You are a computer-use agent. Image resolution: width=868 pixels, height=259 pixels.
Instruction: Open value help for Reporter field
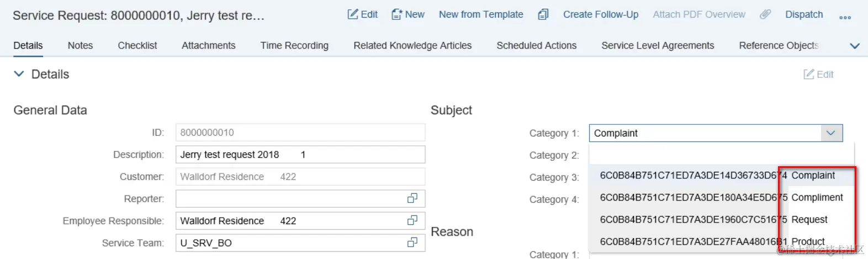(x=412, y=198)
